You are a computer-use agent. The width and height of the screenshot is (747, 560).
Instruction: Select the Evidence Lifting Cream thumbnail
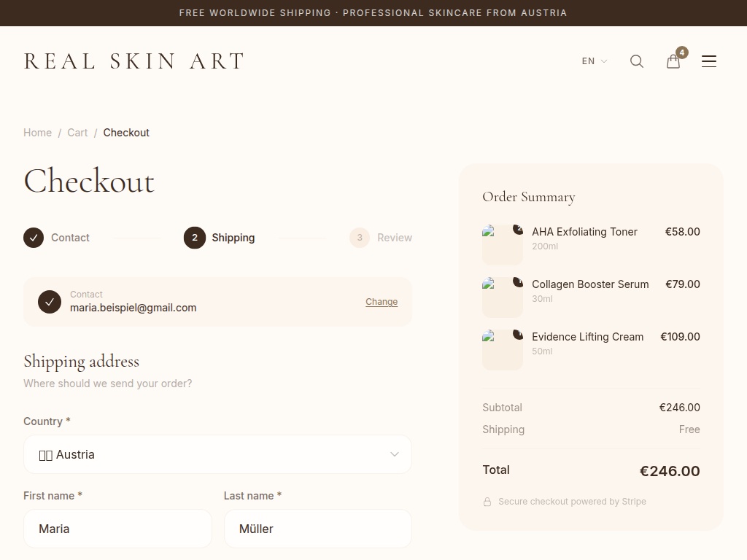pyautogui.click(x=503, y=350)
